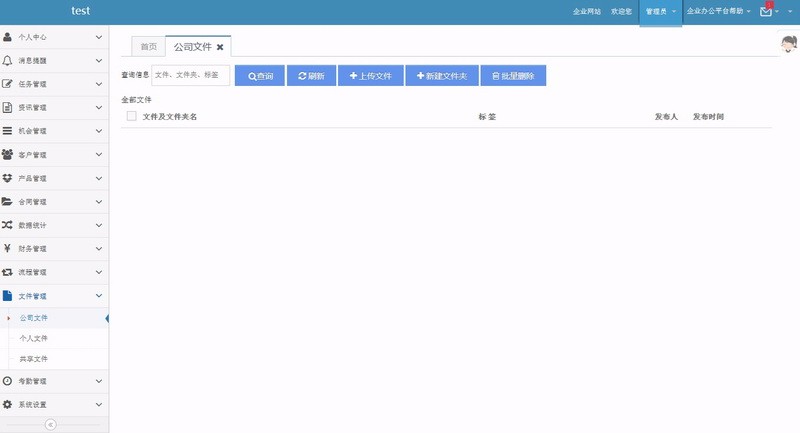Open 共享文件 in the sidebar submenu

[34, 359]
